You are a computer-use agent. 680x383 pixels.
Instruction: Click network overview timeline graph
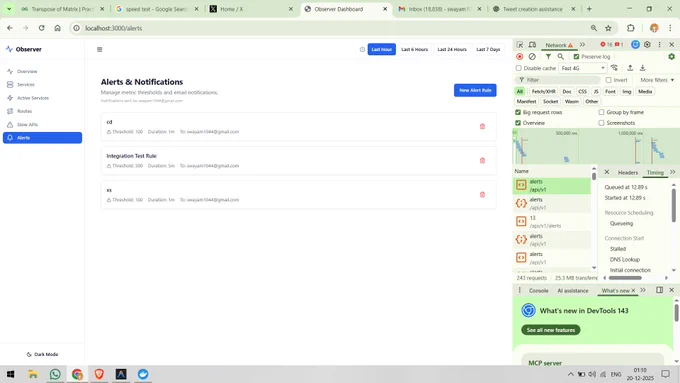tap(596, 146)
